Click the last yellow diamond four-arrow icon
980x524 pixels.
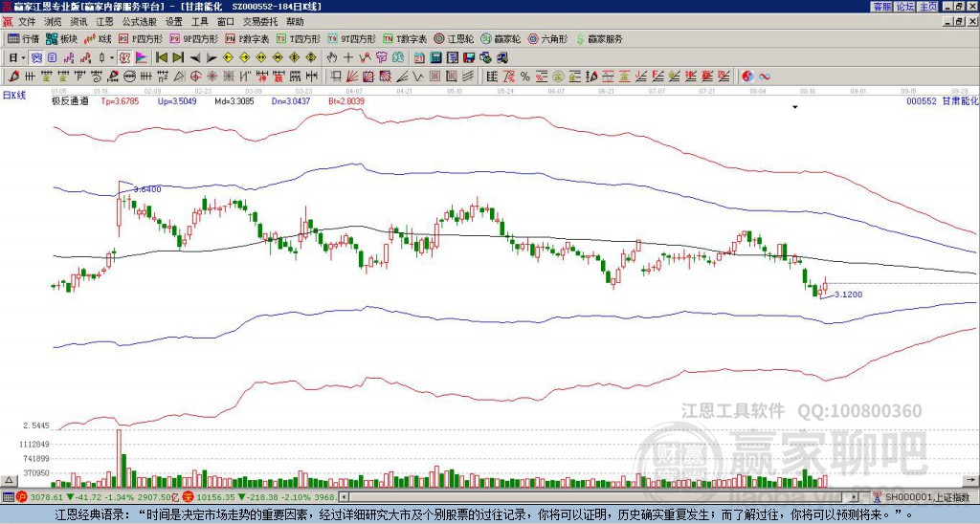tap(311, 57)
